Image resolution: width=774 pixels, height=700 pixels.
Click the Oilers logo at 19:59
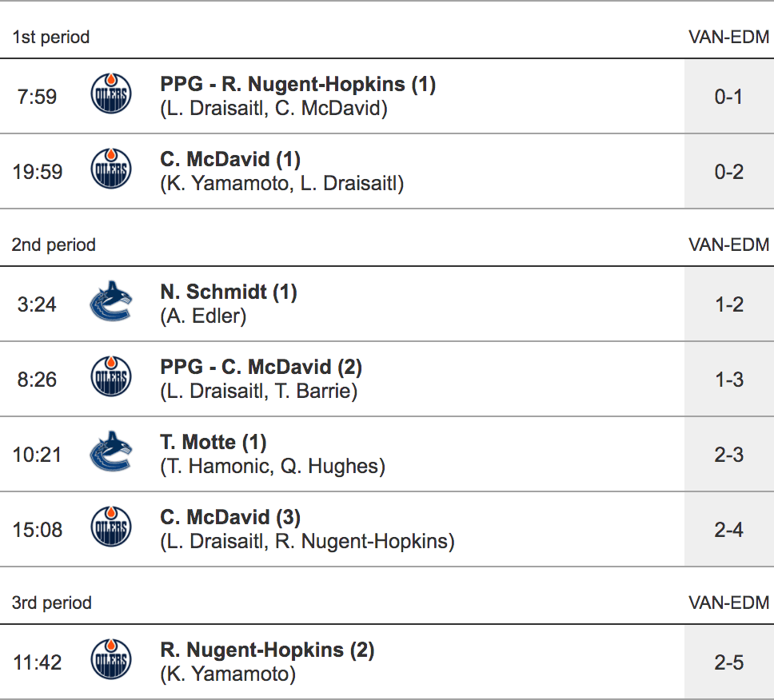tap(110, 171)
